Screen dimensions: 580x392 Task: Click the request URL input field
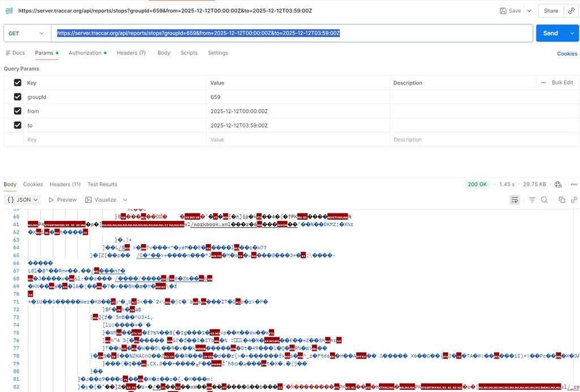[292, 33]
